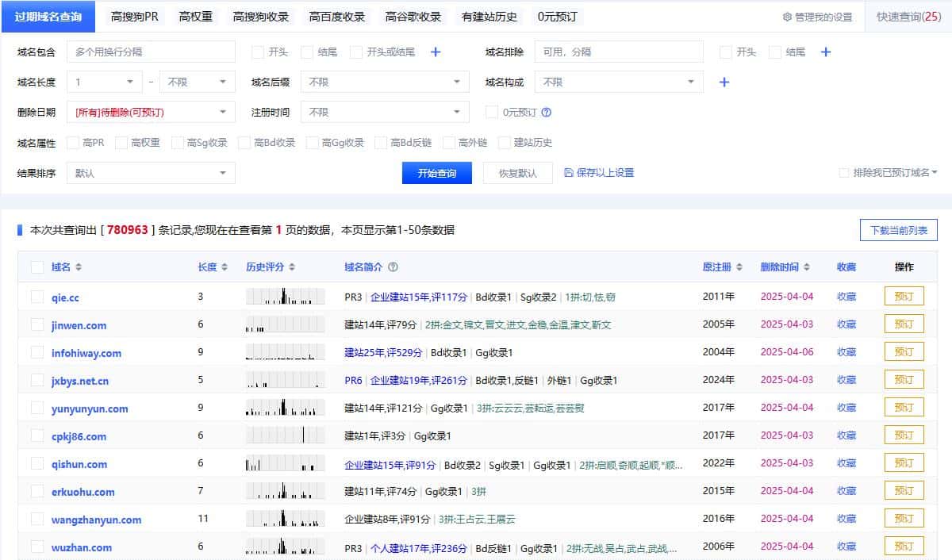Click the history chart thumbnail for jinwen.com

286,324
